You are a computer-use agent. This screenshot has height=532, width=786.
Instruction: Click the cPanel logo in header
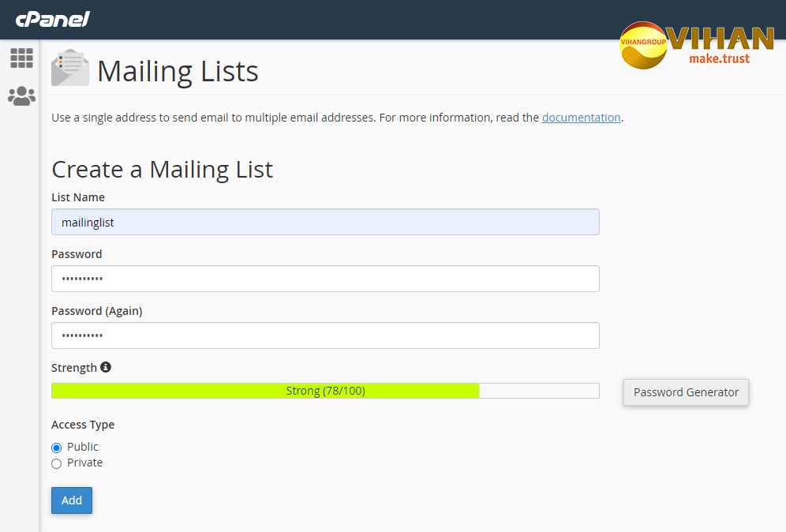[x=52, y=19]
